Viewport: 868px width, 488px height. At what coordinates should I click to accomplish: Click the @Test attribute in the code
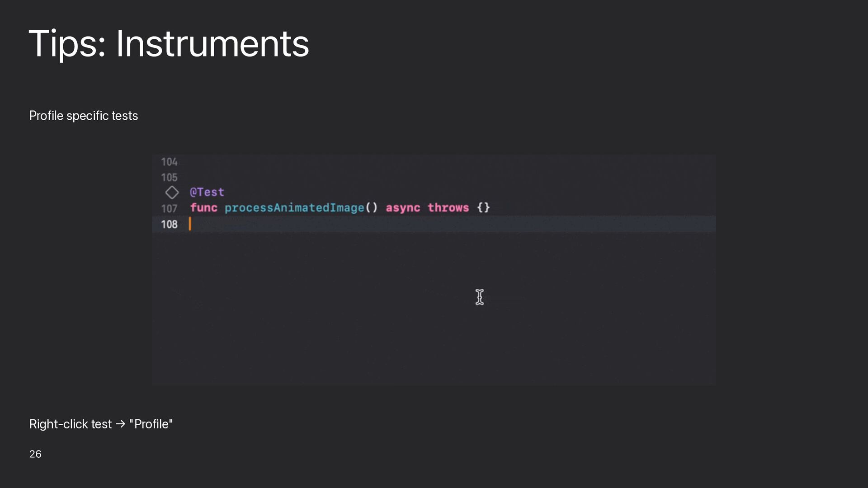(207, 192)
